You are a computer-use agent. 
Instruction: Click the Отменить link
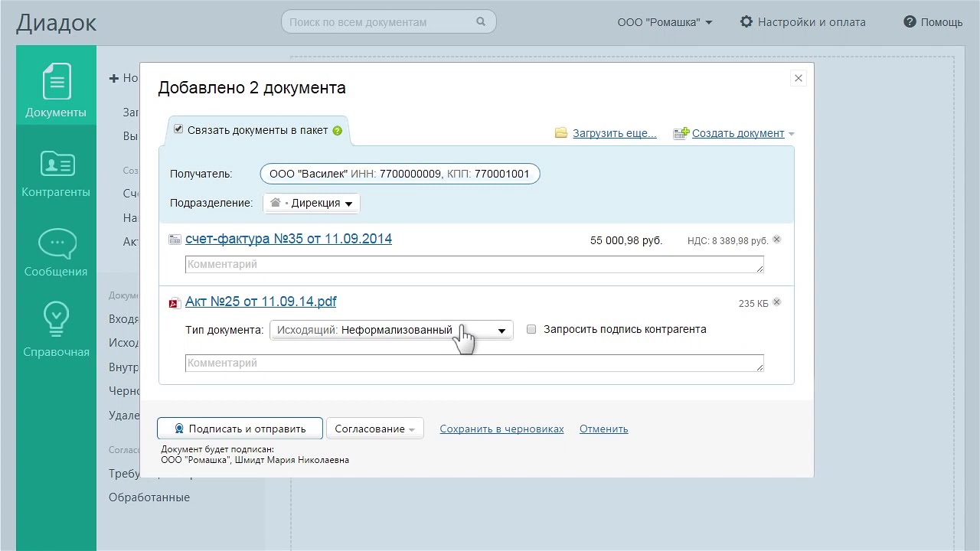point(603,429)
